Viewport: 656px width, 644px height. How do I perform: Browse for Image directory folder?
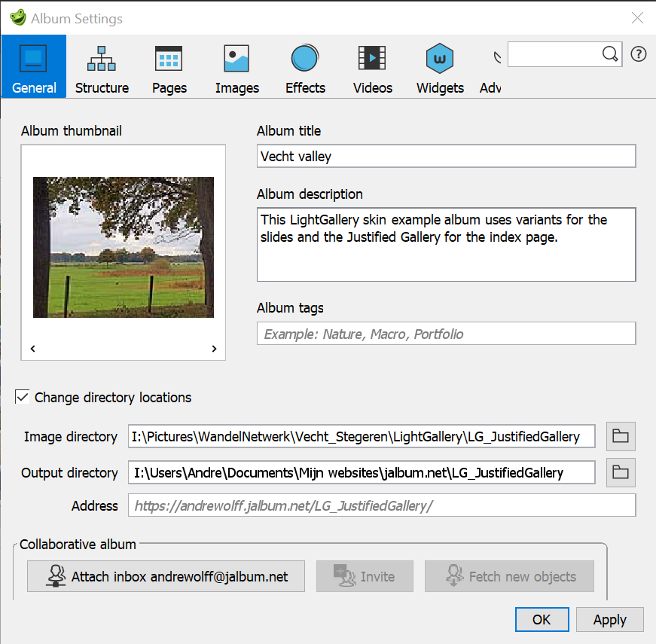(621, 436)
